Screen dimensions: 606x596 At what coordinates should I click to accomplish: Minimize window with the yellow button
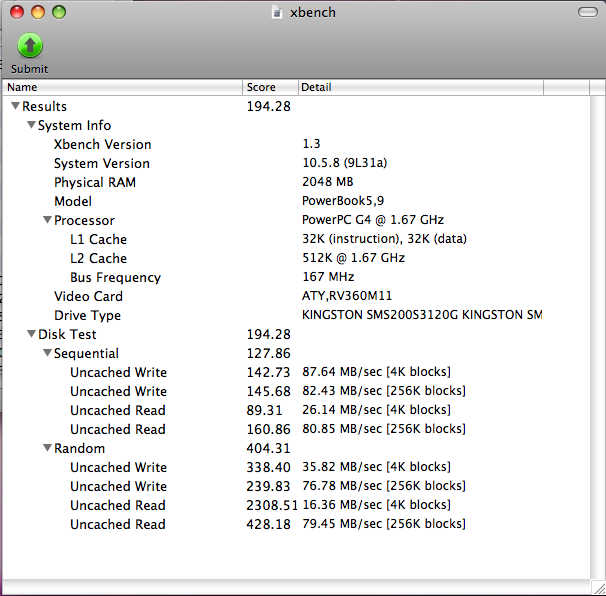point(38,12)
